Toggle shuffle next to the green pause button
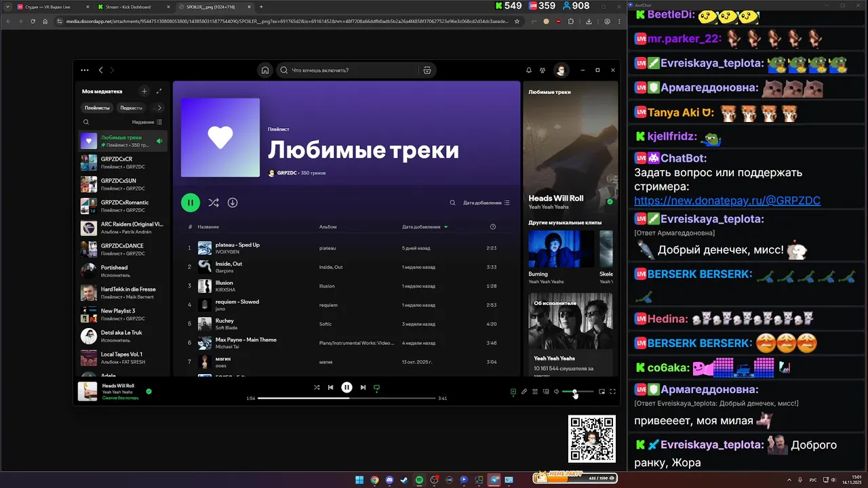This screenshot has width=868, height=488. coord(213,202)
